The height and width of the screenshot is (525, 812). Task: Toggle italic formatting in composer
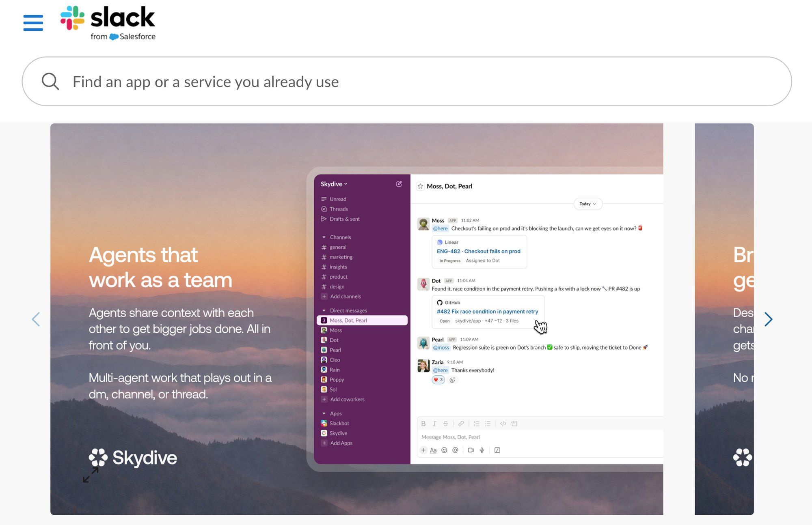[434, 424]
